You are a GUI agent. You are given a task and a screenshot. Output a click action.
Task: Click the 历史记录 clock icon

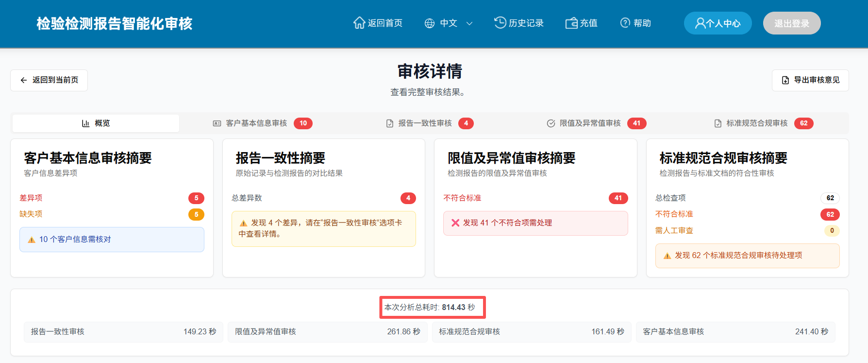pos(500,22)
